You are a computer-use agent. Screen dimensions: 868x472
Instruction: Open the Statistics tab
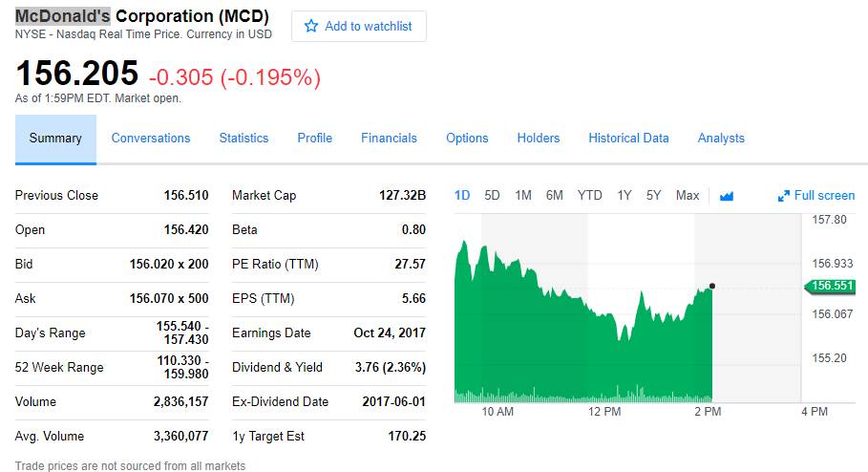point(243,139)
